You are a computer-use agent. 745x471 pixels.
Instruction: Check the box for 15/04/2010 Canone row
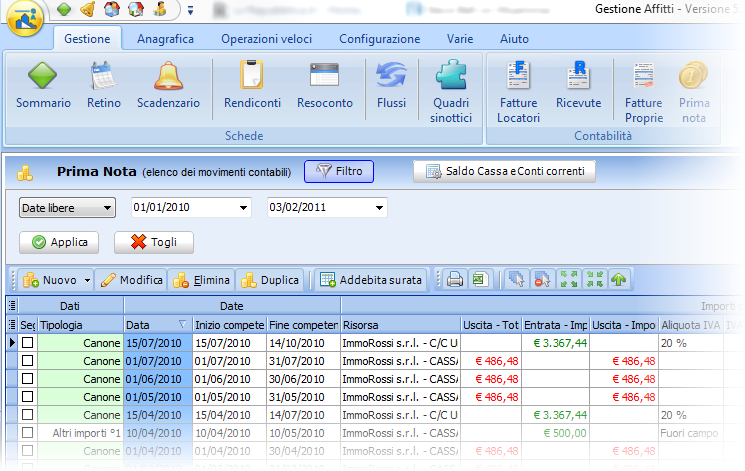[28, 414]
